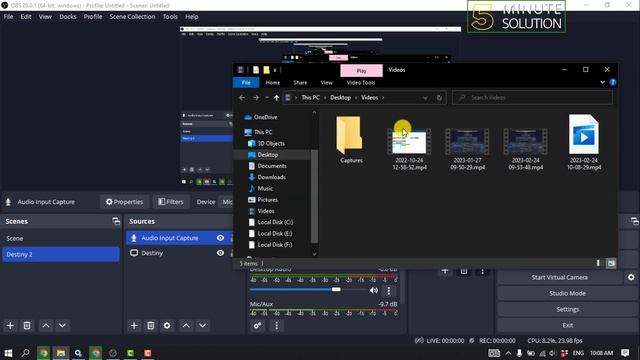Click OBS Exit button
Viewport: 640px width, 360px height.
pos(567,325)
